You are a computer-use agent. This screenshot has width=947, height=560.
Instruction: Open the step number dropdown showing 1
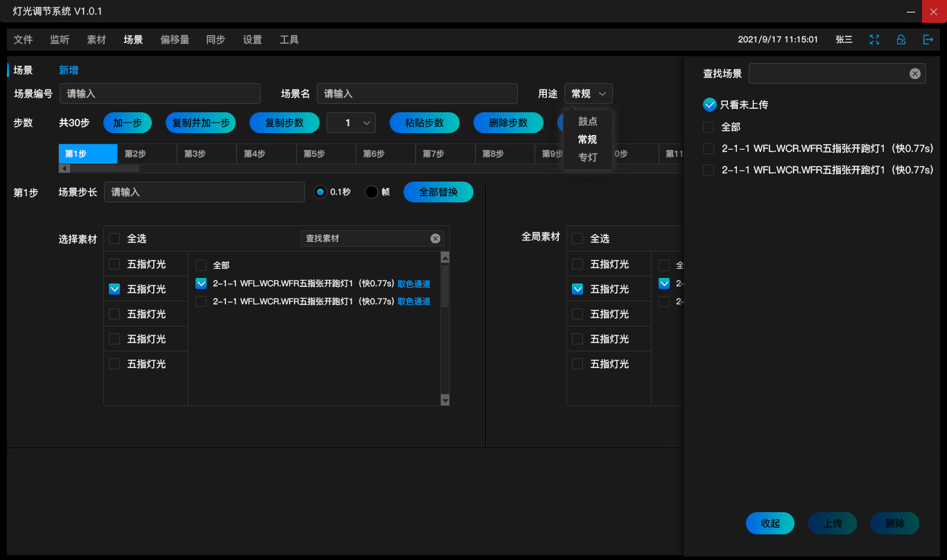351,123
